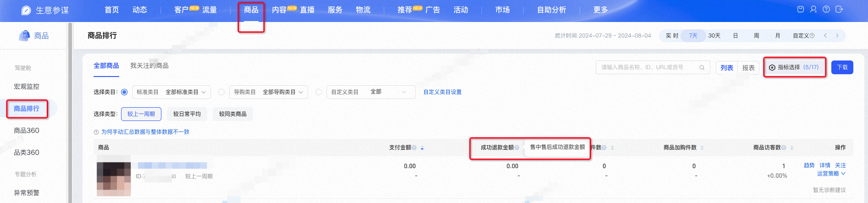Click the 自定义类目设置 link

click(x=442, y=92)
